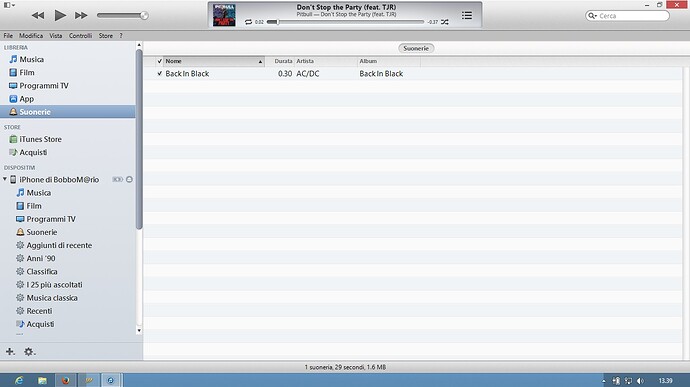The height and width of the screenshot is (387, 690).
Task: Toggle the check-all column header checkbox
Action: [x=160, y=61]
